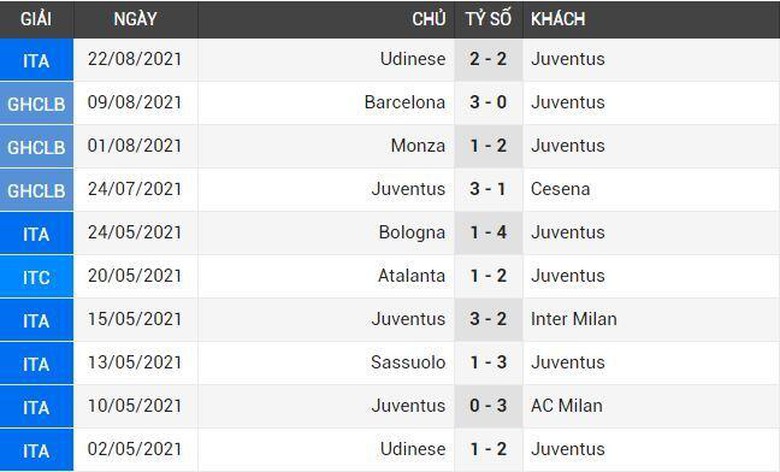
Task: Click the GIẢI column header
Action: click(x=36, y=19)
